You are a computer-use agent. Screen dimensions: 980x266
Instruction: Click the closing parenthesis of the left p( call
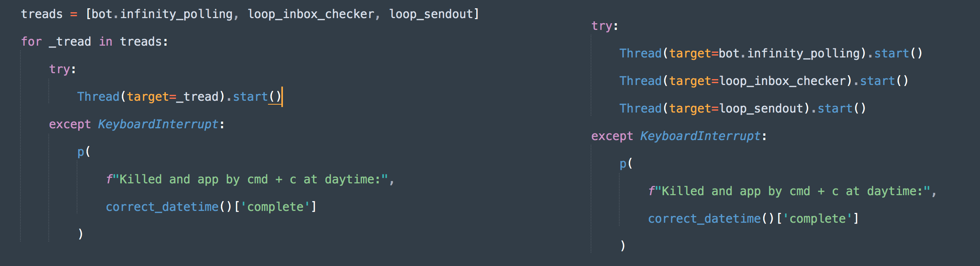click(81, 234)
